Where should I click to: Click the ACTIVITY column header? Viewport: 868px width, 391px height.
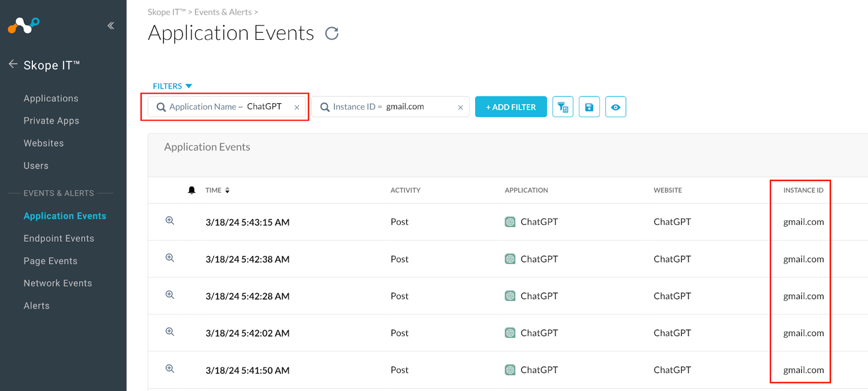pyautogui.click(x=405, y=190)
